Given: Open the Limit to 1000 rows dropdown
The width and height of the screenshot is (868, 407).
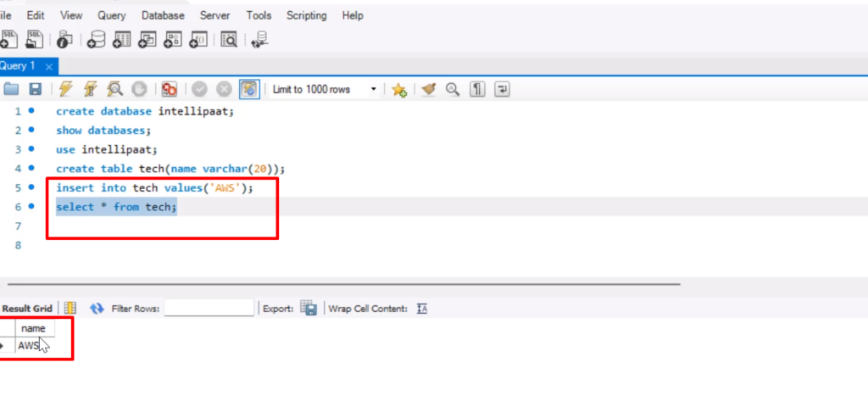Looking at the screenshot, I should point(373,89).
